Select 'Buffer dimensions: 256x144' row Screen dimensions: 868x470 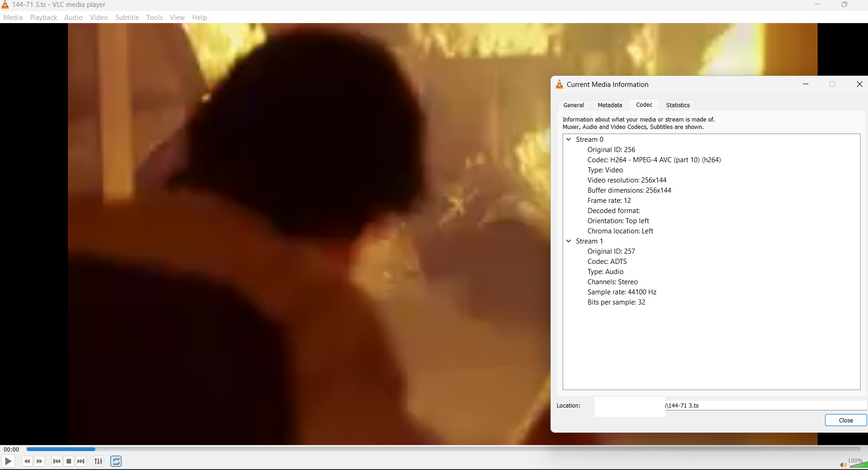629,190
